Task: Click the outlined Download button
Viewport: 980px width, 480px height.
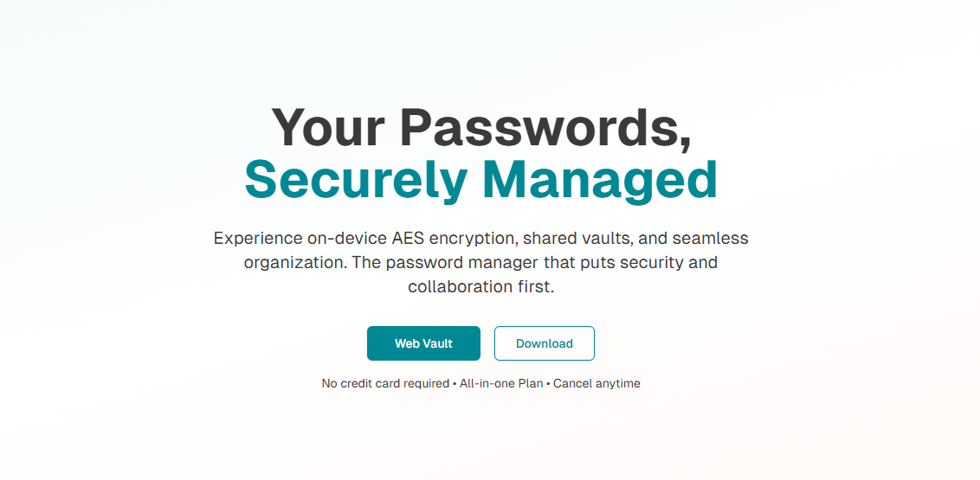Action: pyautogui.click(x=545, y=343)
